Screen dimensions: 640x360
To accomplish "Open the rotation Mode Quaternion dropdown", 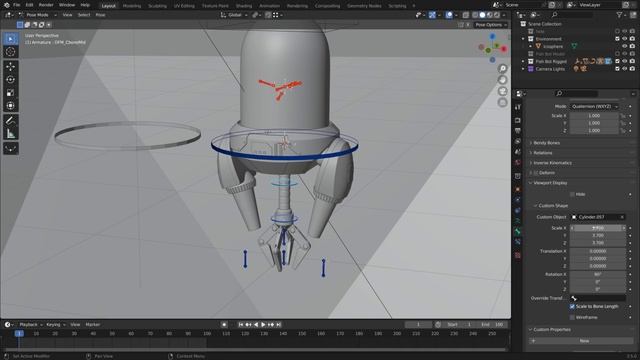I will click(595, 106).
